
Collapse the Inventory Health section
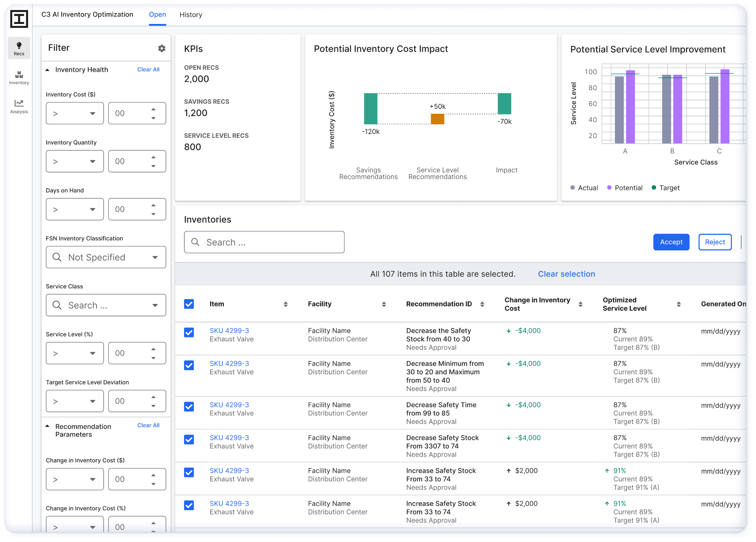coord(48,70)
